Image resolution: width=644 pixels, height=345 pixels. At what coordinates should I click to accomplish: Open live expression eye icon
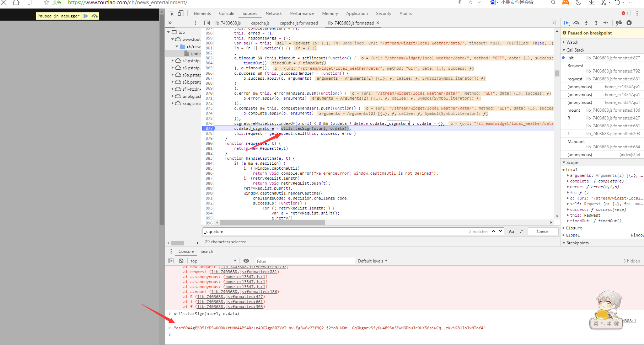pos(246,261)
